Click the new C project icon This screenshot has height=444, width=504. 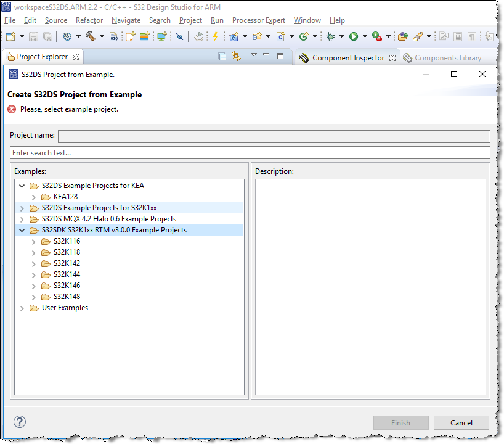[x=234, y=36]
